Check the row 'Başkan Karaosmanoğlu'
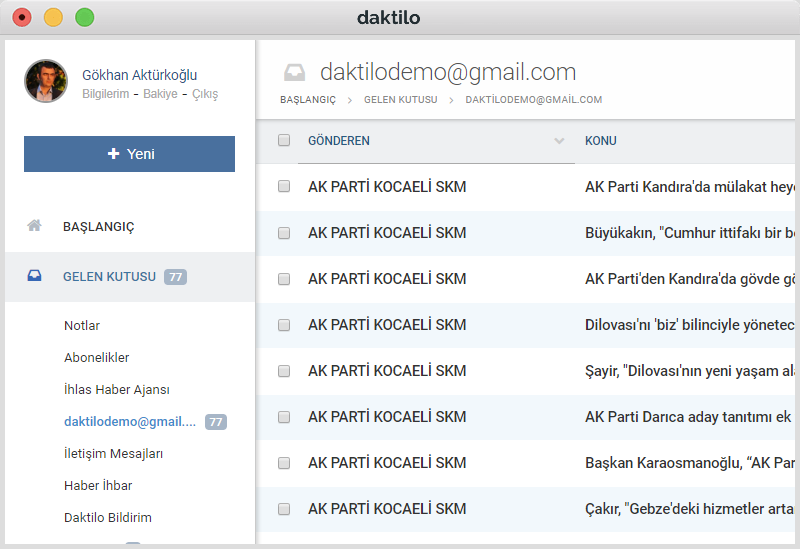800x549 pixels. click(284, 463)
